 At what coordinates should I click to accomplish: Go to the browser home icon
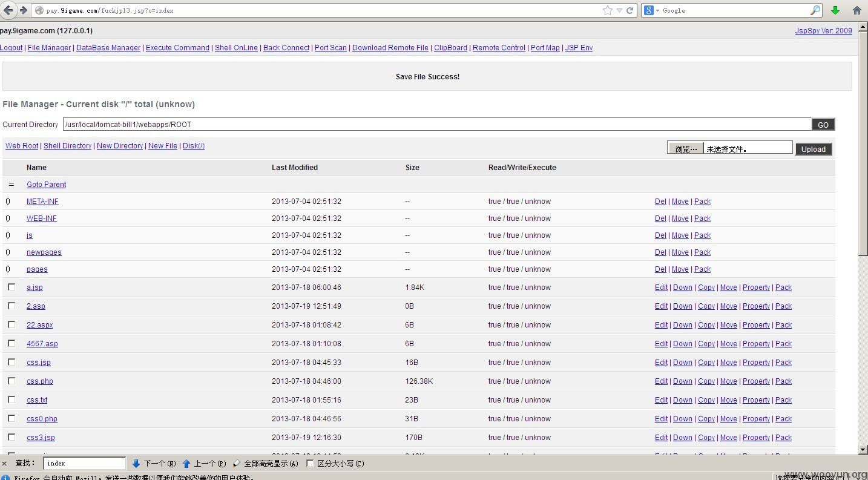click(857, 10)
